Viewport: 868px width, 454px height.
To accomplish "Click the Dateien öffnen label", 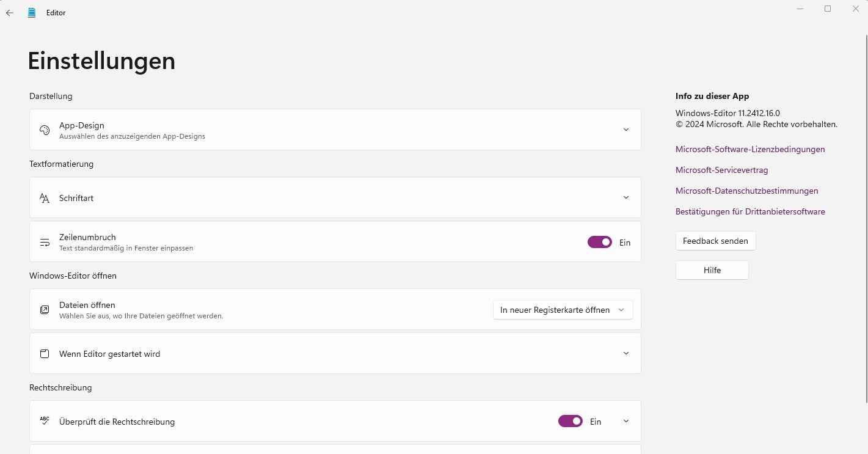I will pos(87,305).
